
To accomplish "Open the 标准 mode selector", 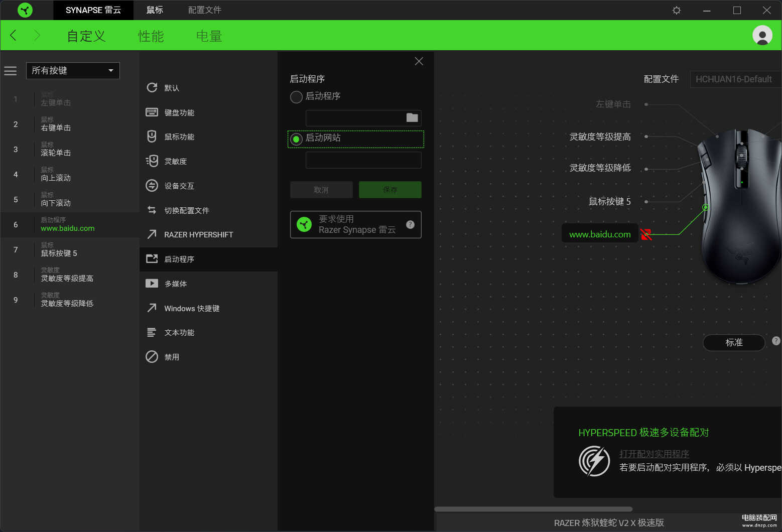I will (734, 343).
